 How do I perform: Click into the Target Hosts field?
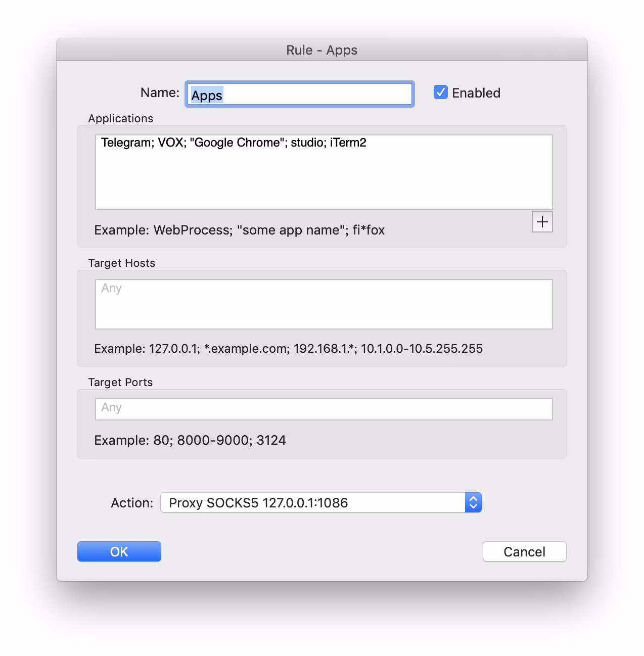(x=324, y=304)
